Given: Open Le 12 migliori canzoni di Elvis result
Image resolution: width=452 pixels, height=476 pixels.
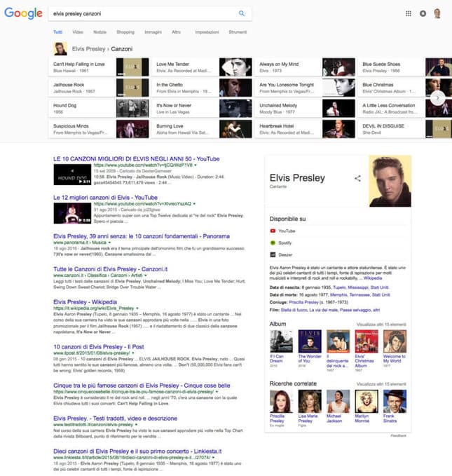Looking at the screenshot, I should pyautogui.click(x=105, y=198).
